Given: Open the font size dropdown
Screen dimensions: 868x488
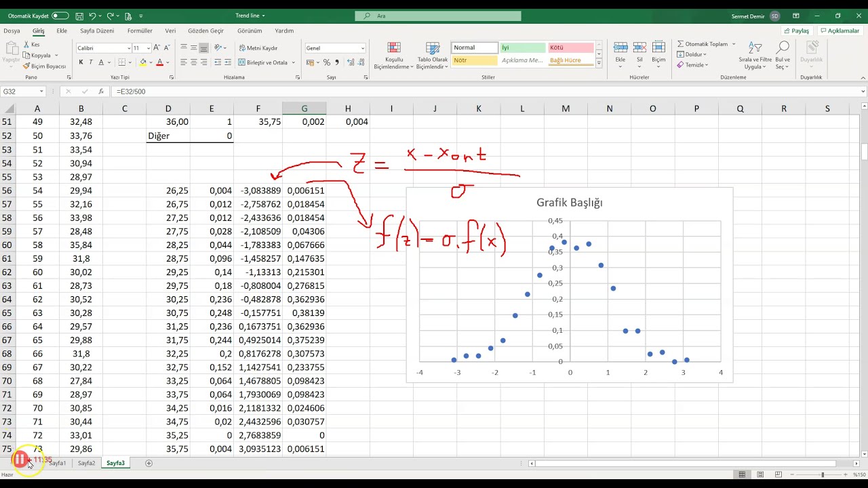Looking at the screenshot, I should coord(148,48).
